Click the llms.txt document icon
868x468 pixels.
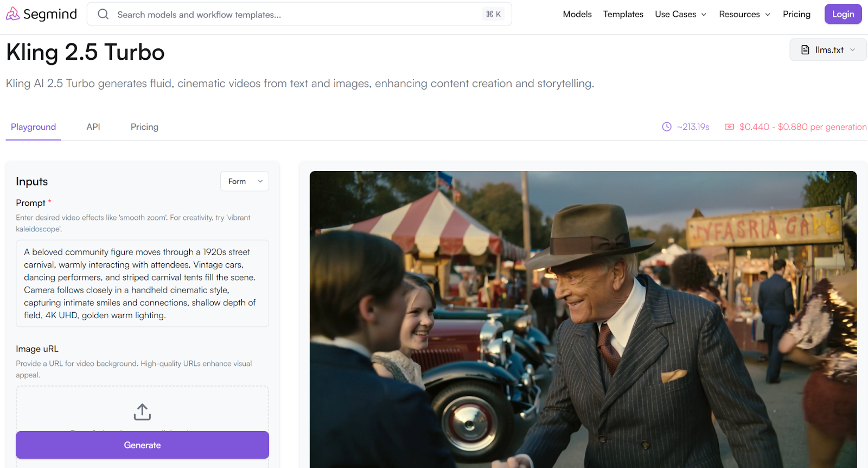click(x=805, y=50)
